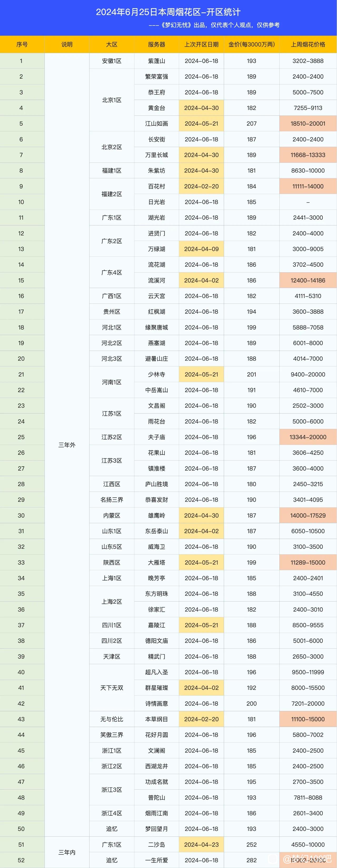Click 二沙岛 date 2024-04-23
The height and width of the screenshot is (868, 337).
point(201,844)
